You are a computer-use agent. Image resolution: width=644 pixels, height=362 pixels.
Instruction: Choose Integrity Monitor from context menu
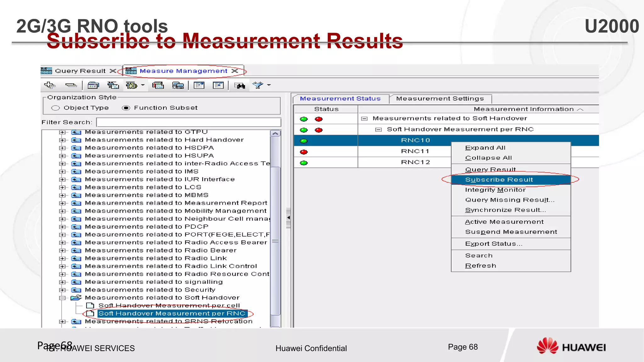[511, 190]
